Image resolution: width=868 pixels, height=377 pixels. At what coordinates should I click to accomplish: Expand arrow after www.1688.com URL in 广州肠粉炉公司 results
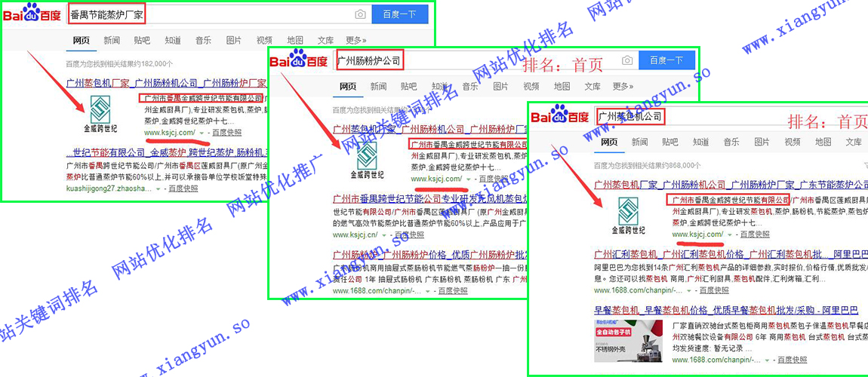tap(426, 291)
